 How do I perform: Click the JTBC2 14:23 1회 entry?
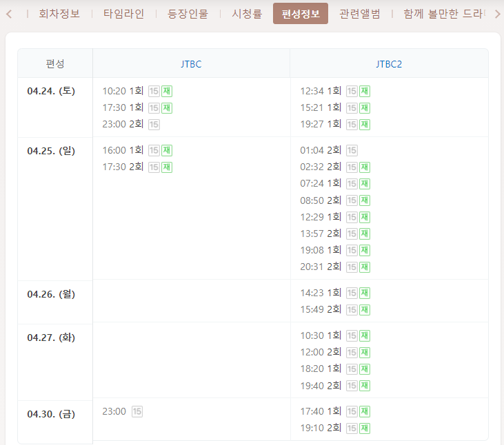click(x=335, y=293)
